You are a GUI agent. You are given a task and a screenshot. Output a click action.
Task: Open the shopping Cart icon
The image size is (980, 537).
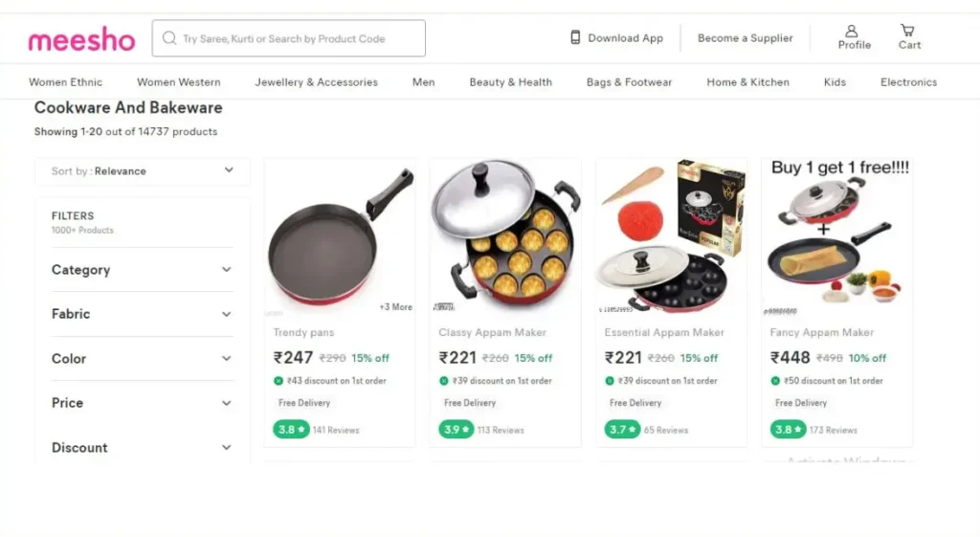907,31
